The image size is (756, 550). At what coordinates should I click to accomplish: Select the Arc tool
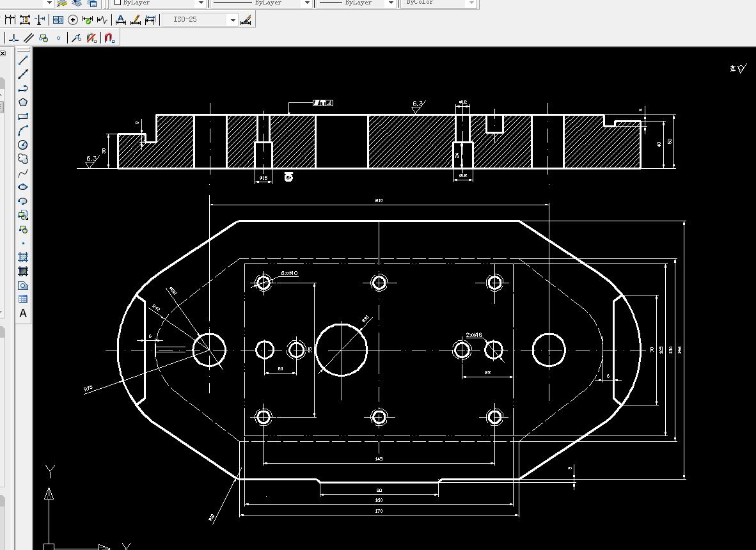point(22,130)
